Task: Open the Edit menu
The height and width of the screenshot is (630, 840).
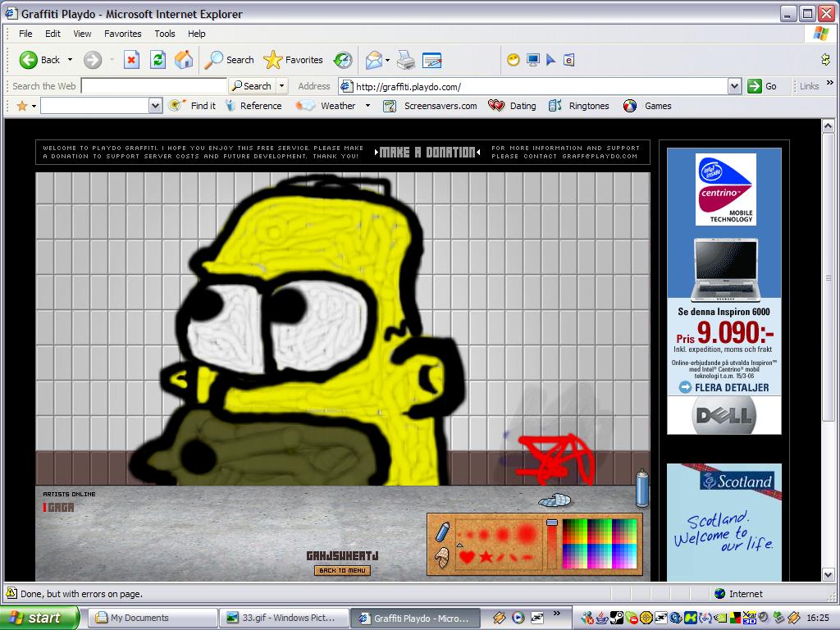Action: click(x=52, y=33)
